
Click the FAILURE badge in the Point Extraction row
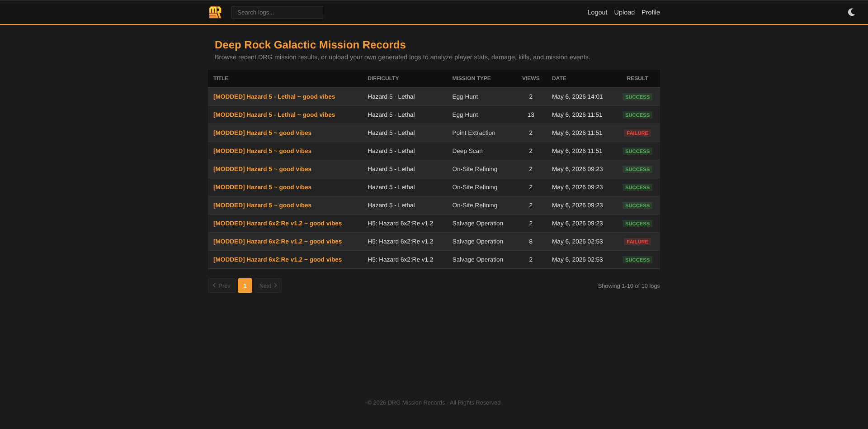(x=637, y=133)
